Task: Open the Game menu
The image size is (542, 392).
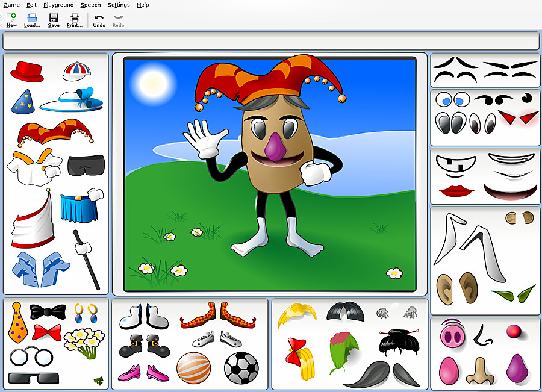Action: coord(11,5)
